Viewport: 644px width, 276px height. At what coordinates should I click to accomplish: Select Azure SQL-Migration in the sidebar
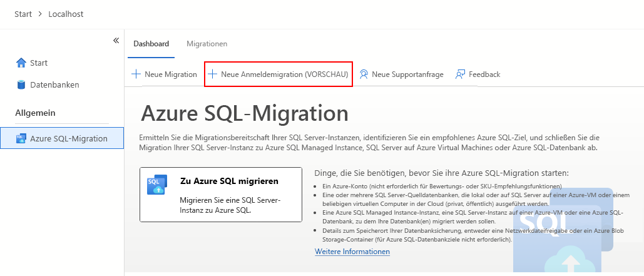[62, 138]
